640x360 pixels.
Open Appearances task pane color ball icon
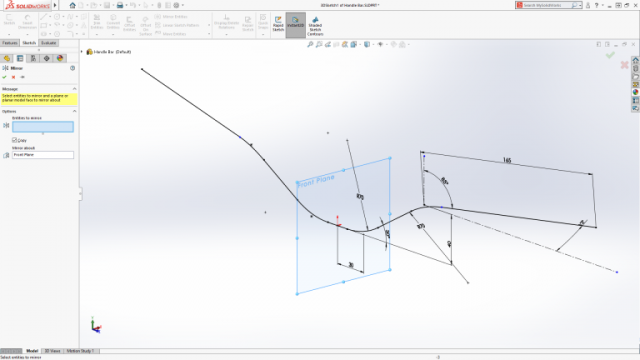[636, 92]
